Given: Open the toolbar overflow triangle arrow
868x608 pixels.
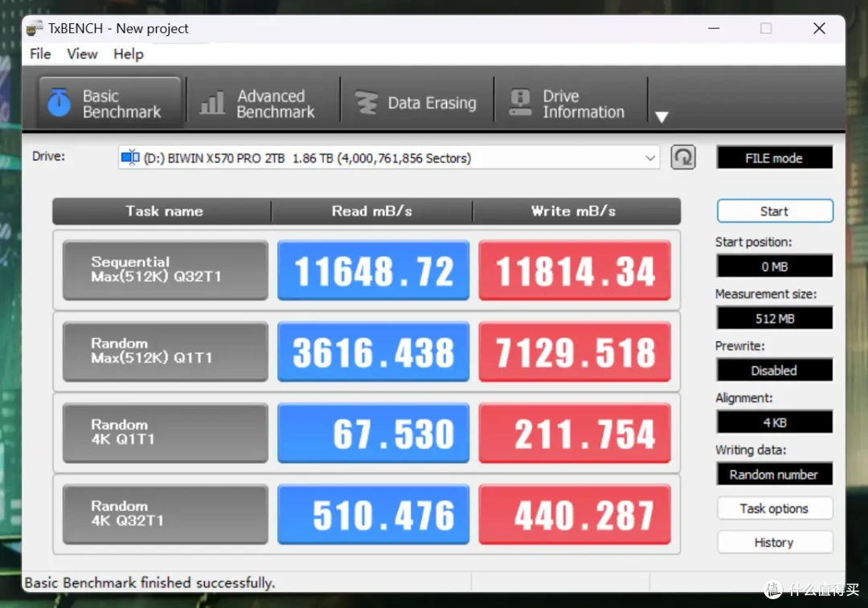Looking at the screenshot, I should pyautogui.click(x=661, y=116).
